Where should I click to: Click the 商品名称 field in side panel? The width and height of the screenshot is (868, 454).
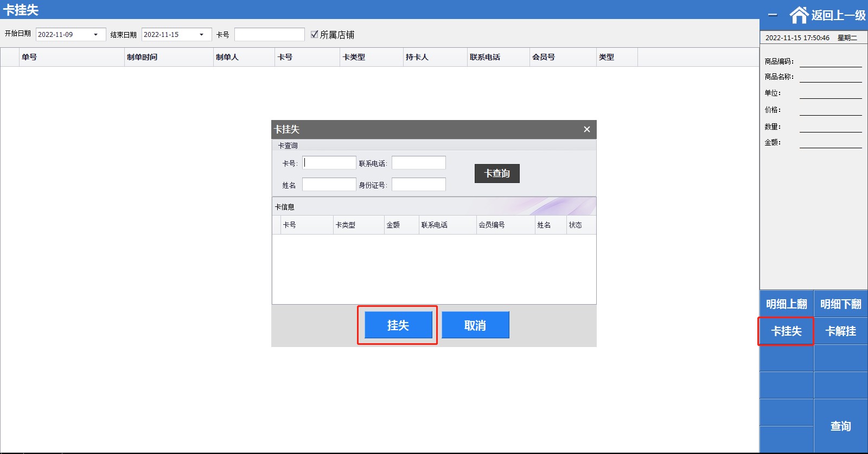coord(831,77)
